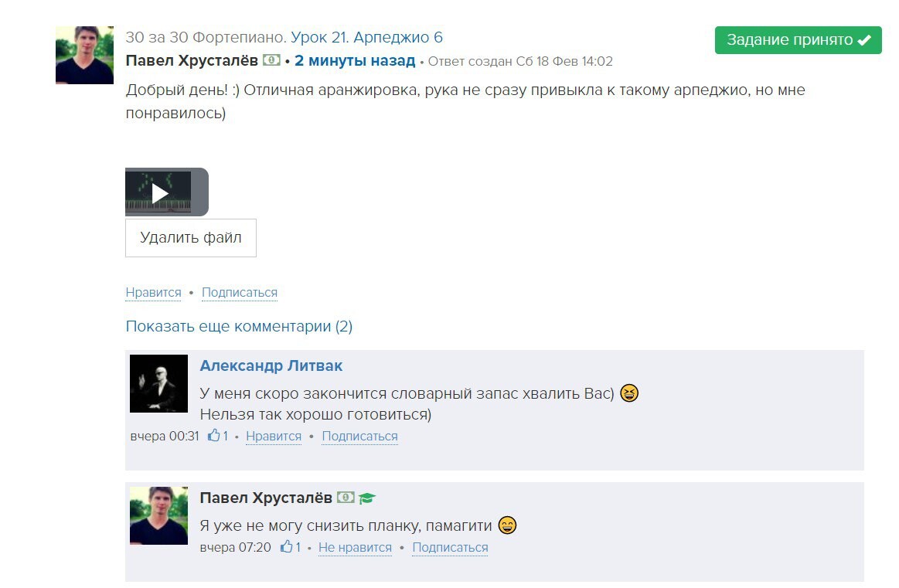Like Александр Литвак's comment via 'Нравится'

(x=274, y=436)
